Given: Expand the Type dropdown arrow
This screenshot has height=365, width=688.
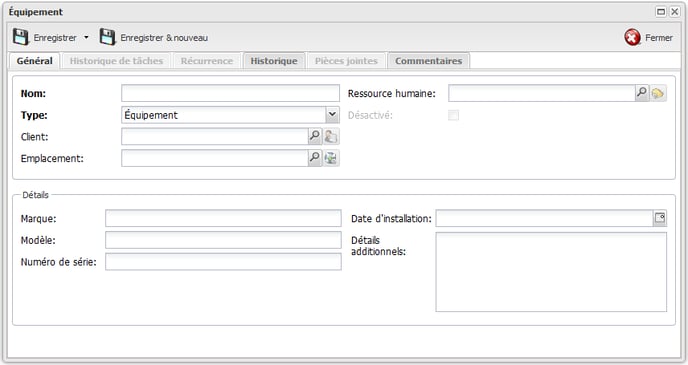Looking at the screenshot, I should pos(332,115).
